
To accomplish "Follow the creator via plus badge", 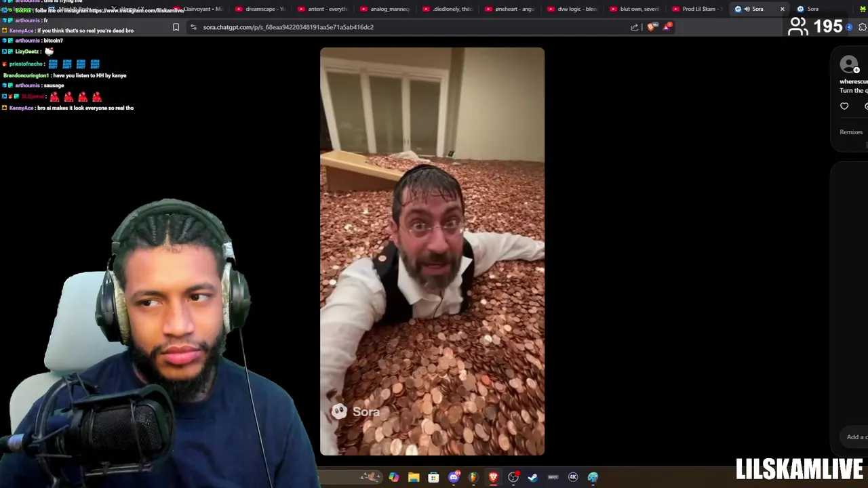I will pos(856,70).
